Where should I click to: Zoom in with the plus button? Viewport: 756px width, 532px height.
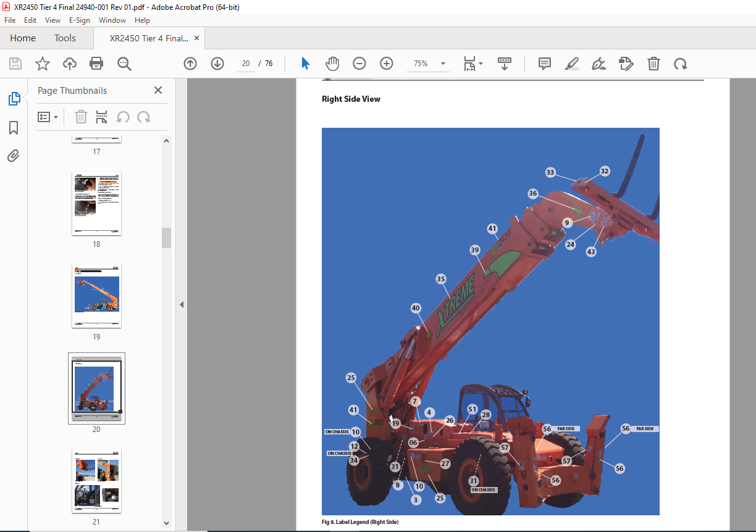point(387,64)
